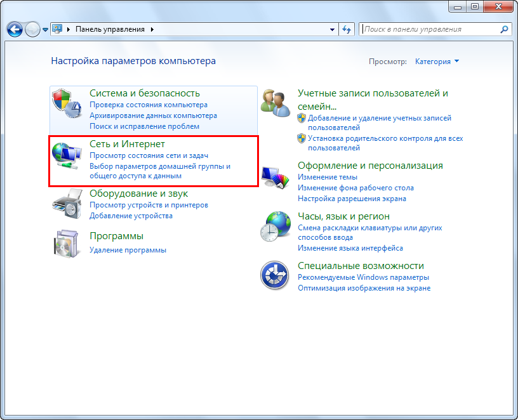The height and width of the screenshot is (420, 518).
Task: Open Проверка состояния компьютера link
Action: pos(149,105)
